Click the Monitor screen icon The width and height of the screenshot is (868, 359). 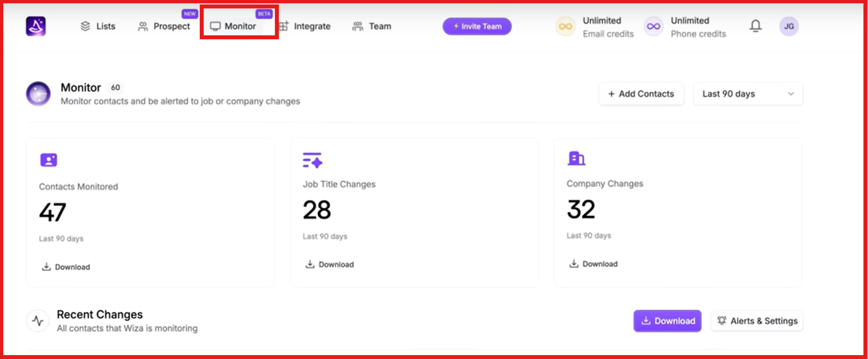point(215,26)
